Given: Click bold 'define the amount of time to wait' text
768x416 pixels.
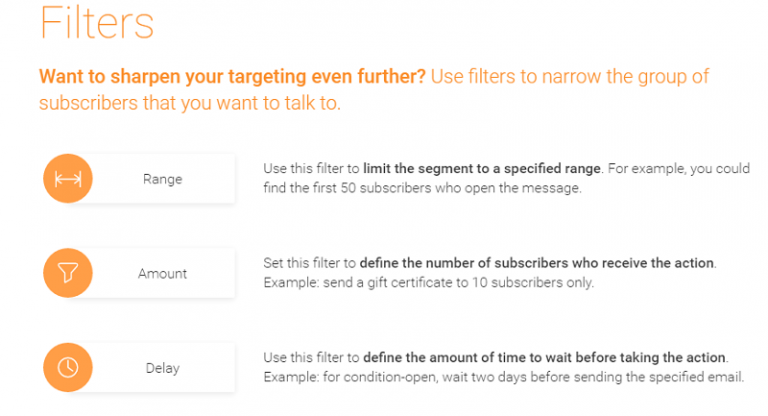Looking at the screenshot, I should pyautogui.click(x=468, y=358).
